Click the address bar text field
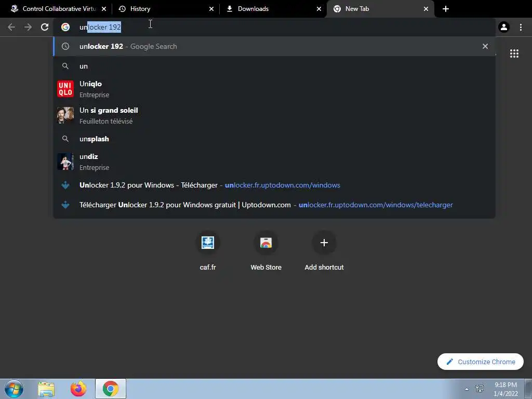 (x=274, y=27)
